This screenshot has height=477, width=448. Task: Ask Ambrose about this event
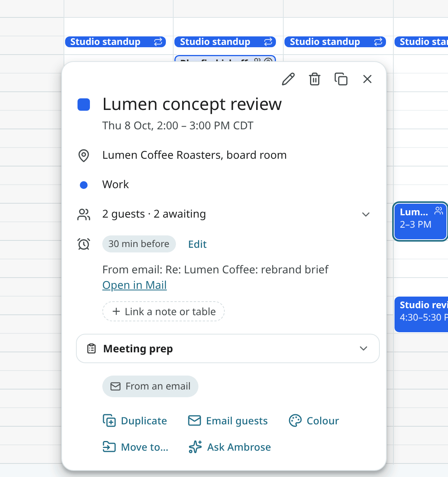tap(230, 447)
